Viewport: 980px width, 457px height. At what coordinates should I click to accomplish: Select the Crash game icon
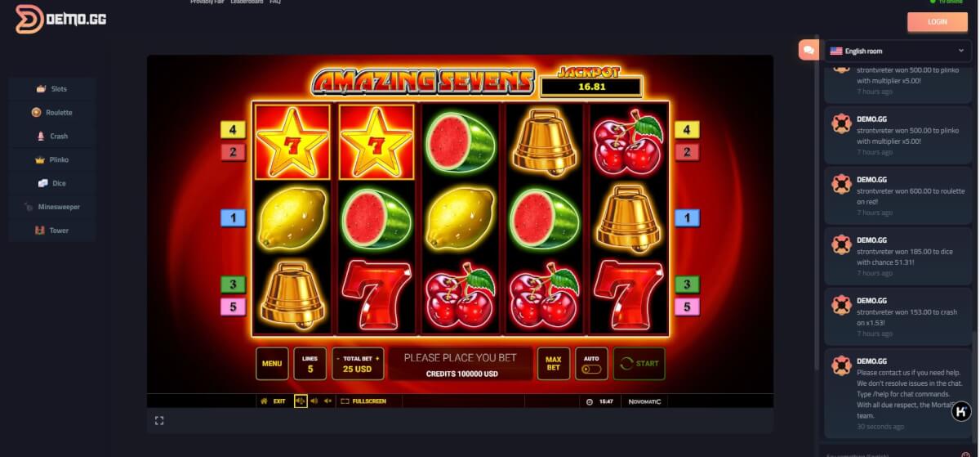(x=41, y=136)
